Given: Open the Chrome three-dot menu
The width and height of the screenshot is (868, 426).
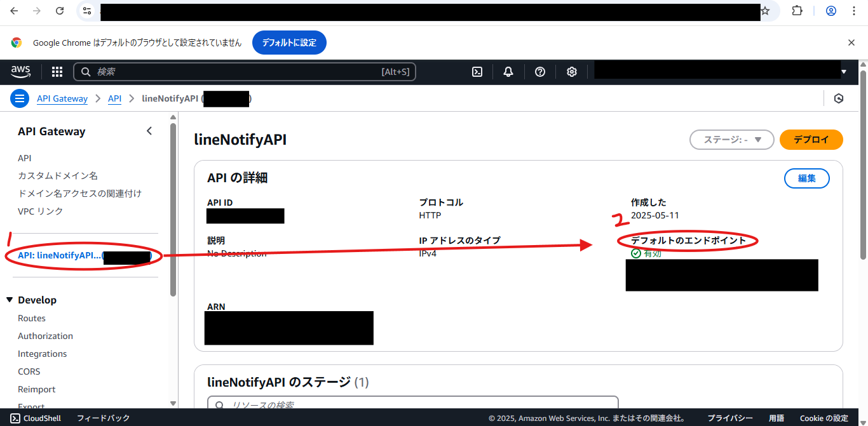Looking at the screenshot, I should (853, 11).
